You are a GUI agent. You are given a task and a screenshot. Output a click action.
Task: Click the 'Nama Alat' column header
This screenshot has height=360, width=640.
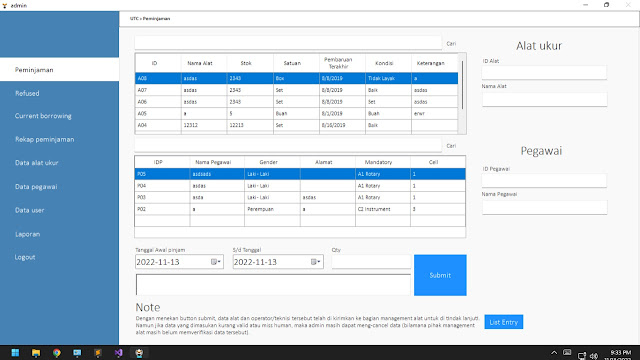(200, 63)
